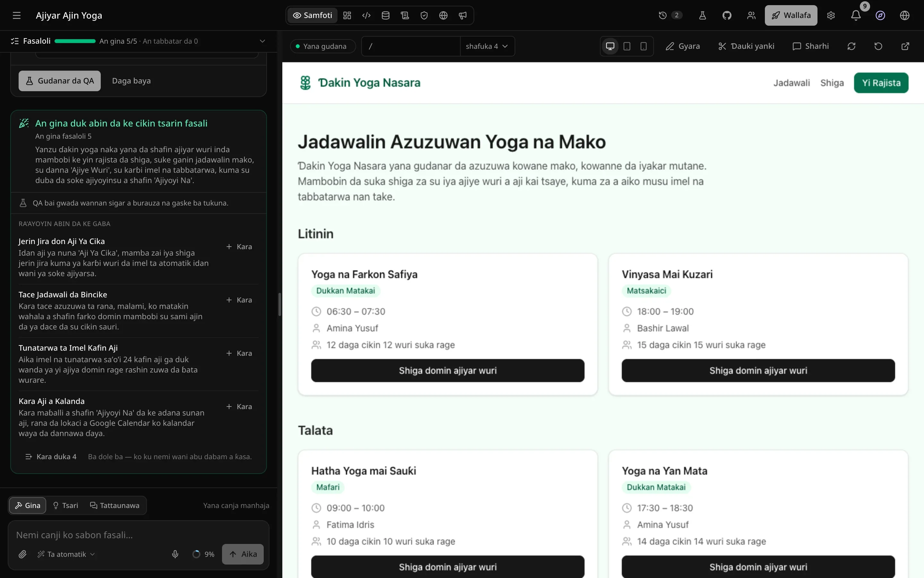Switch preview to desktop view
This screenshot has width=924, height=578.
(x=610, y=46)
